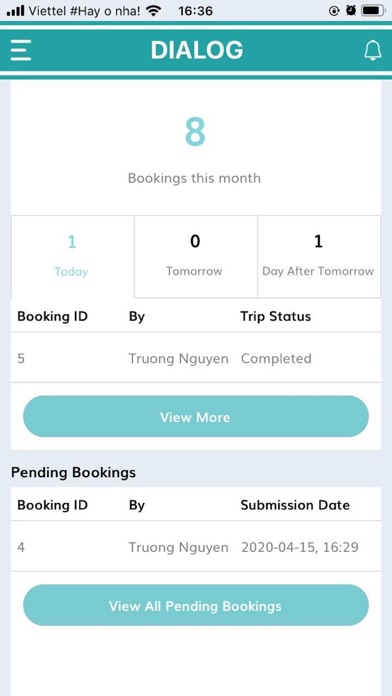Click the View More button
This screenshot has height=696, width=392.
click(196, 416)
